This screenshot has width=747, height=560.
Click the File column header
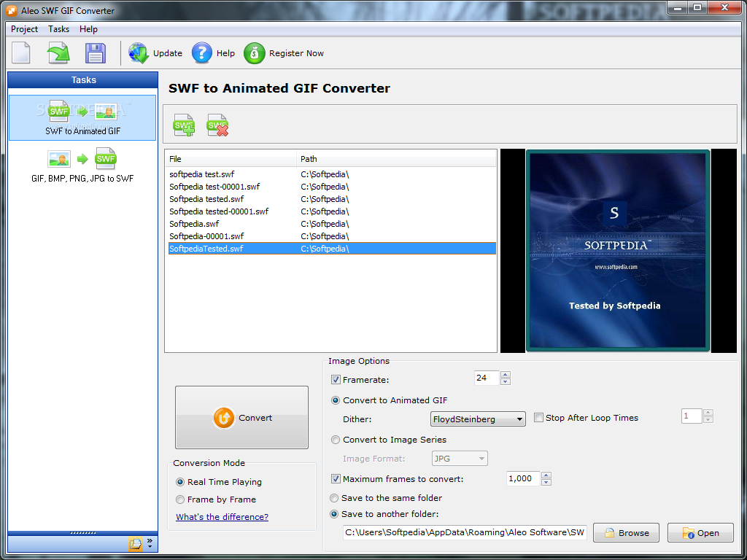231,159
